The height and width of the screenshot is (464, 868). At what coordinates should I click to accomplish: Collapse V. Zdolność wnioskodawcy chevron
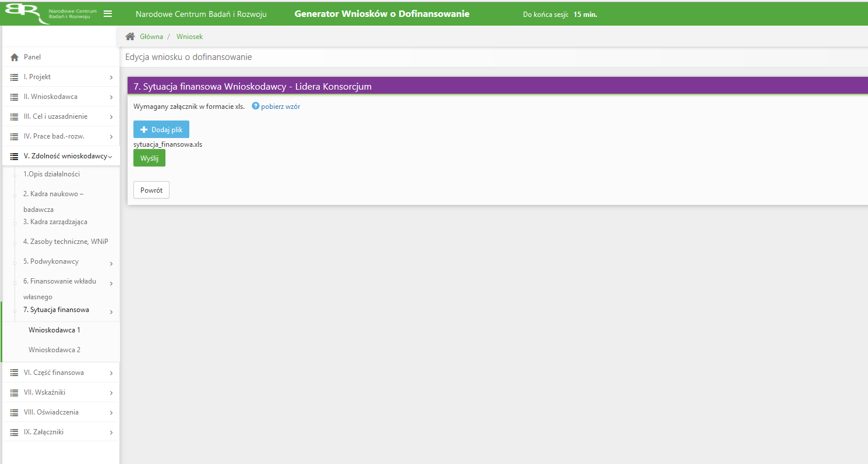pos(110,157)
